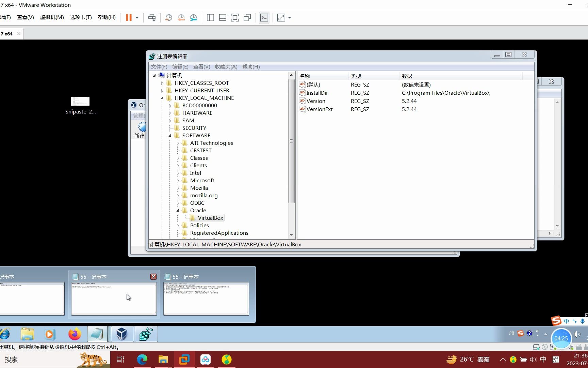Screen dimensions: 588x368
Task: Open Firefox from the guest taskbar
Action: point(75,334)
